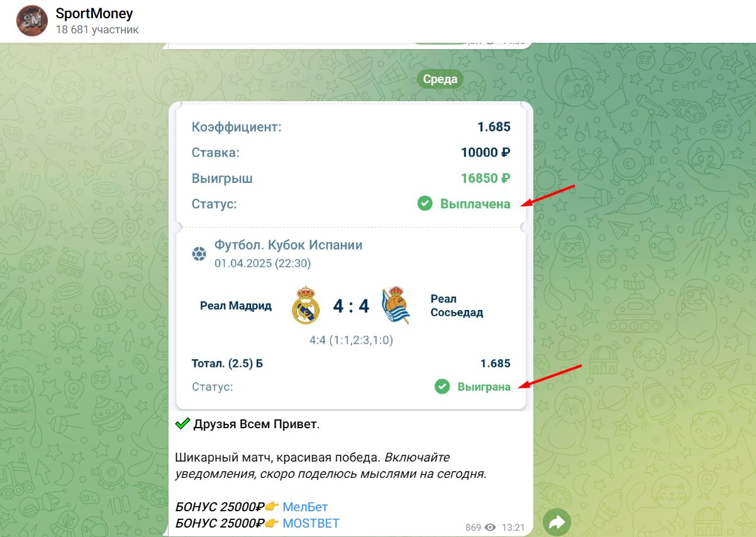Viewport: 756px width, 537px height.
Task: Open the bet slip image in the post
Action: 351,256
